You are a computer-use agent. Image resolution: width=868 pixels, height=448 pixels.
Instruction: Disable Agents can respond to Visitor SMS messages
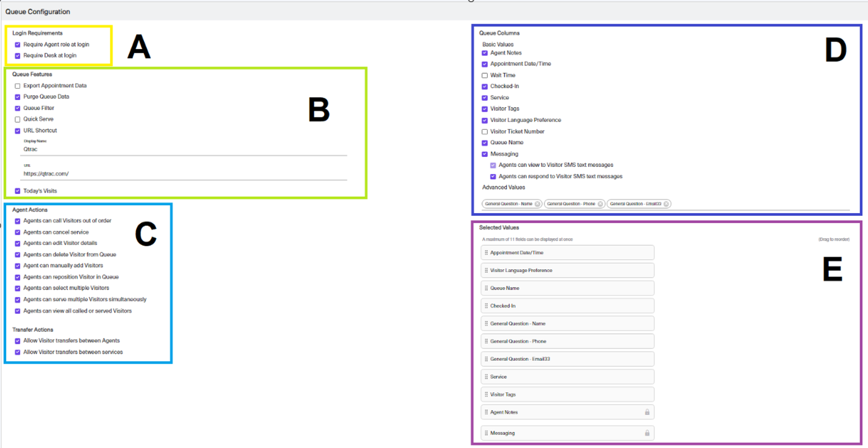pos(493,176)
